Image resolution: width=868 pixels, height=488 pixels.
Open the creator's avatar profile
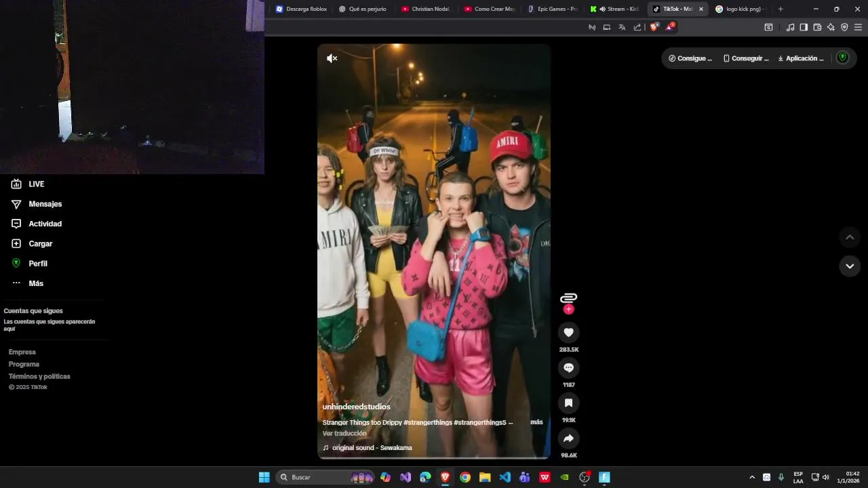[568, 298]
